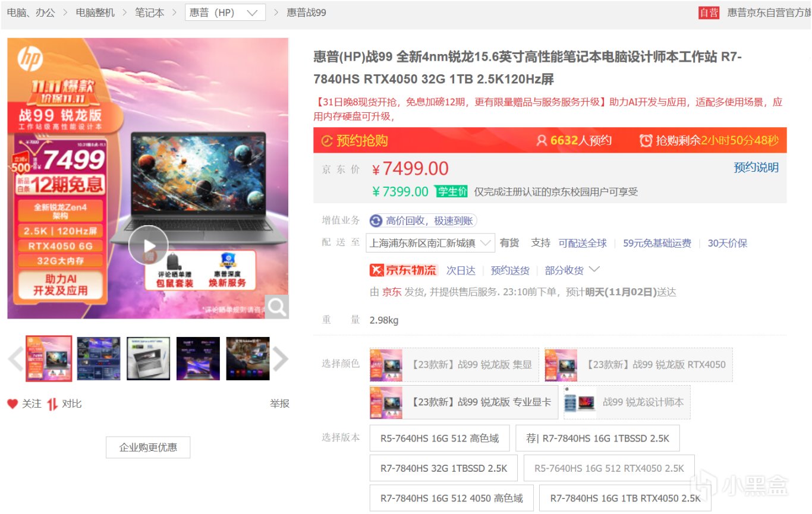Image resolution: width=812 pixels, height=514 pixels.
Task: Go to 电脑、办公 category breadcrumb
Action: [x=31, y=12]
